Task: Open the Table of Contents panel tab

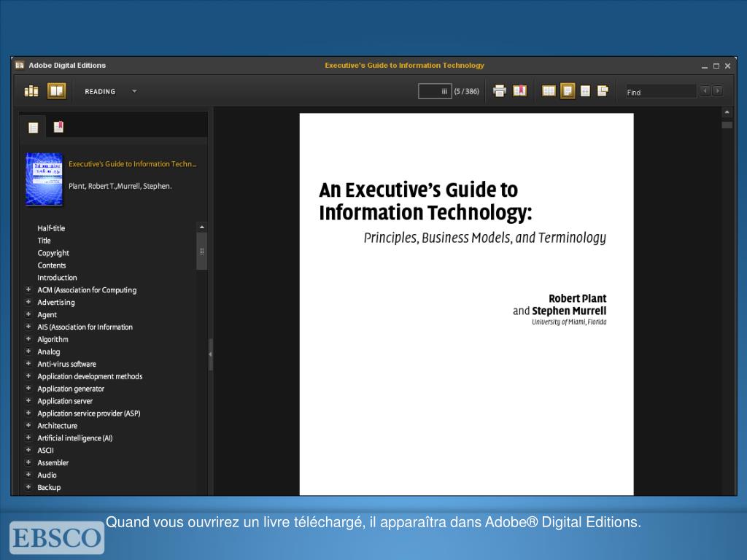Action: pyautogui.click(x=33, y=128)
